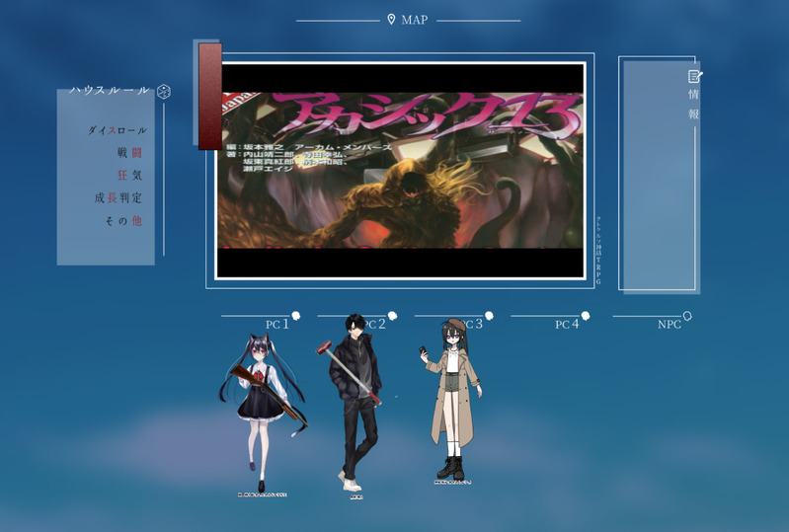Screen dimensions: 789x532
Task: Click the ハウスルール heading
Action: point(110,90)
